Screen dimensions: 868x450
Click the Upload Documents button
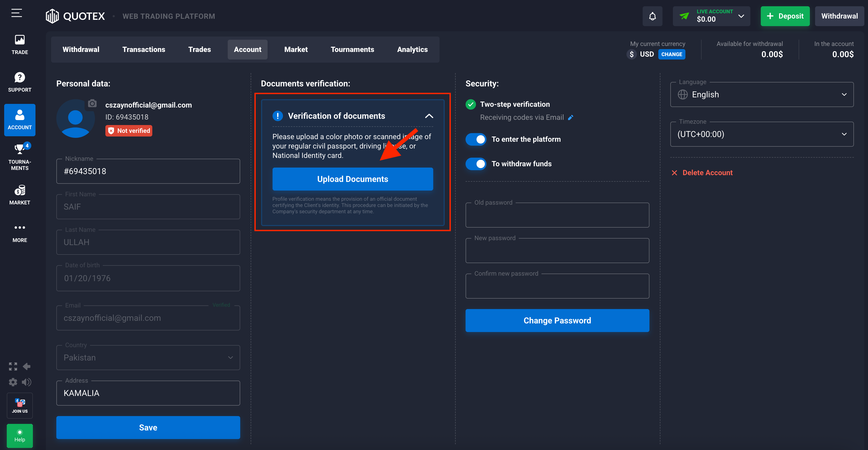[352, 179]
